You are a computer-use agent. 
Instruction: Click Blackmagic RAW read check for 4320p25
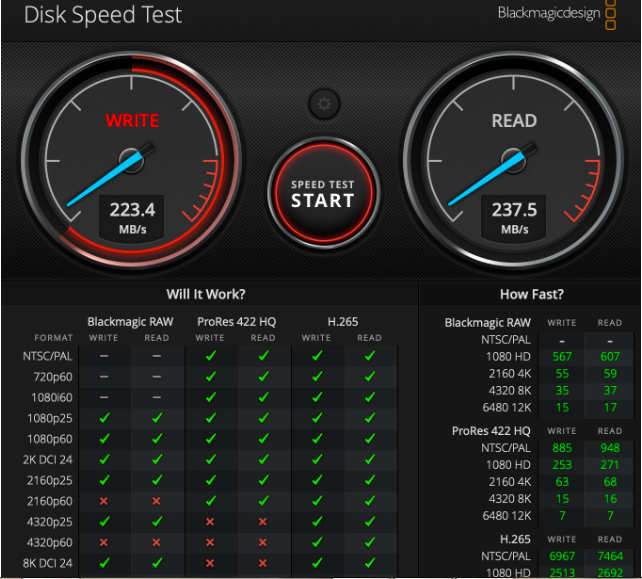click(x=157, y=522)
